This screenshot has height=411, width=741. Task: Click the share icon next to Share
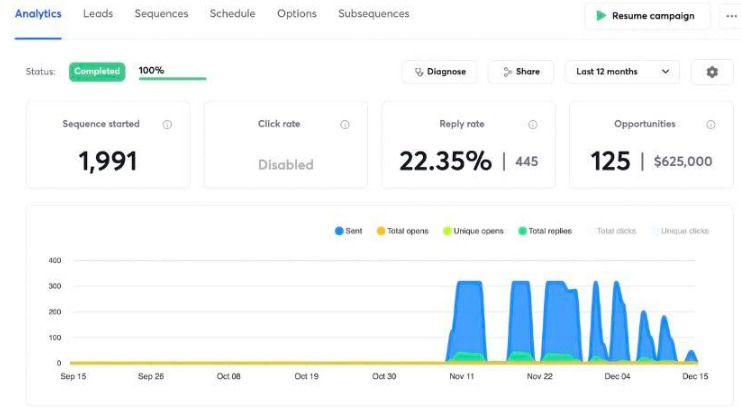click(x=508, y=72)
